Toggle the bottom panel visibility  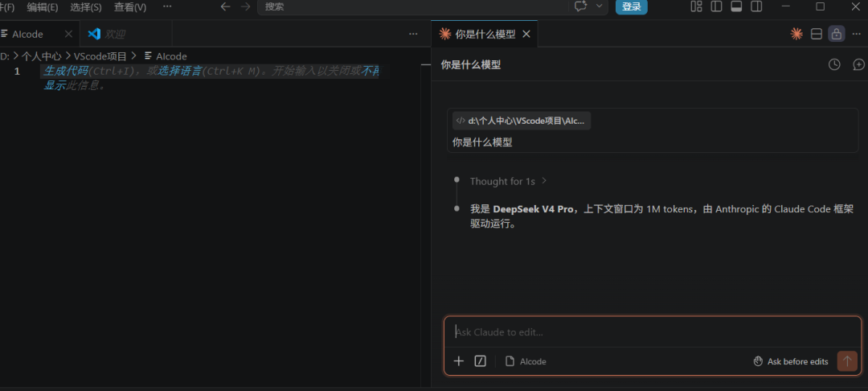pos(736,6)
